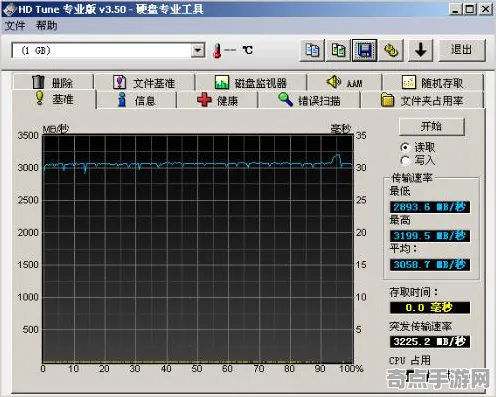Click the access time value 0.0 毫秒
Image resolution: width=496 pixels, height=397 pixels.
click(x=430, y=307)
